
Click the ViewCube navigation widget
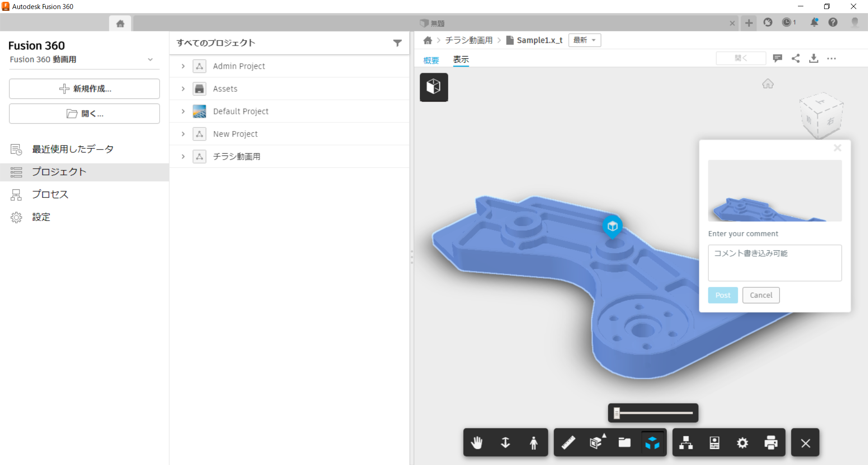(821, 116)
